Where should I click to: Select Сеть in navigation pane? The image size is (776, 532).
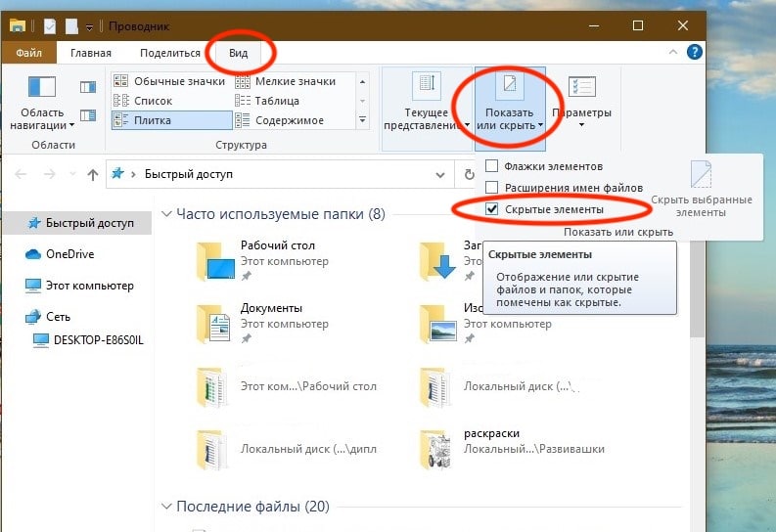click(48, 317)
